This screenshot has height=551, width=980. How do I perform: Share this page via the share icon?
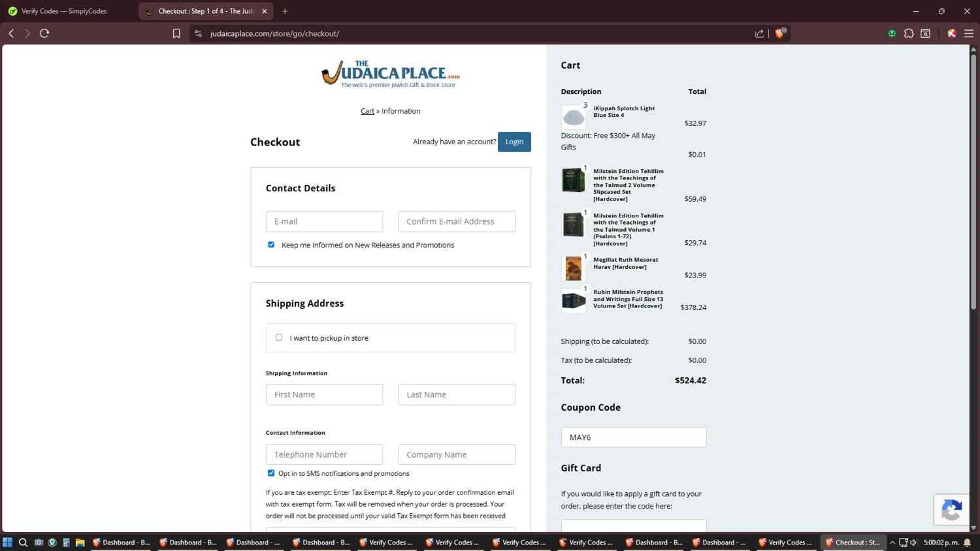[759, 33]
